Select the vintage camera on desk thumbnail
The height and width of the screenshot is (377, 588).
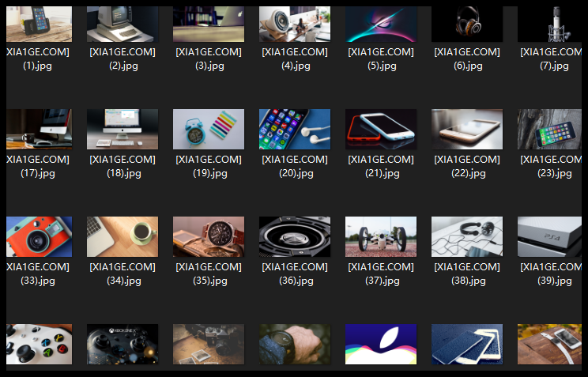click(209, 344)
